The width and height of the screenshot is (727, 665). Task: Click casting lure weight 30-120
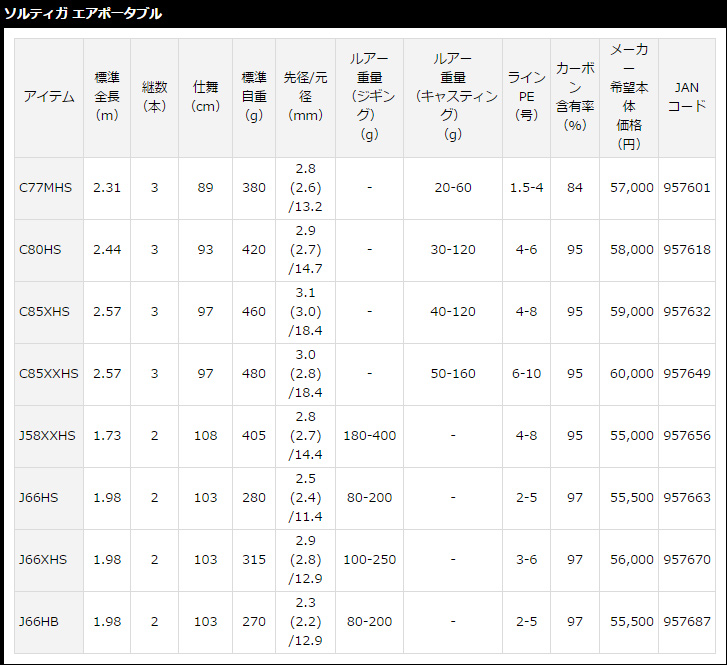click(x=453, y=249)
